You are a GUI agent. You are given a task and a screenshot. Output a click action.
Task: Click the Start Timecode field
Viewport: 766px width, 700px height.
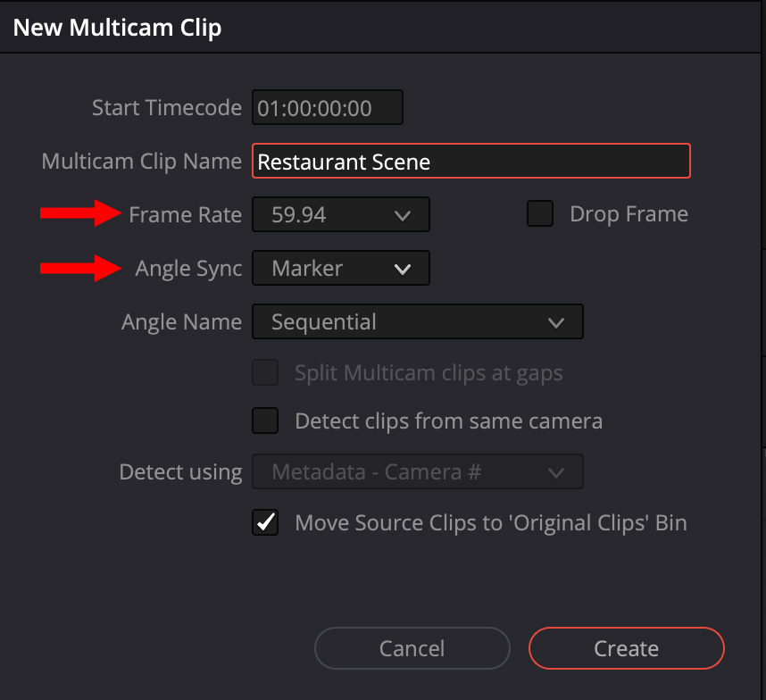click(x=328, y=107)
